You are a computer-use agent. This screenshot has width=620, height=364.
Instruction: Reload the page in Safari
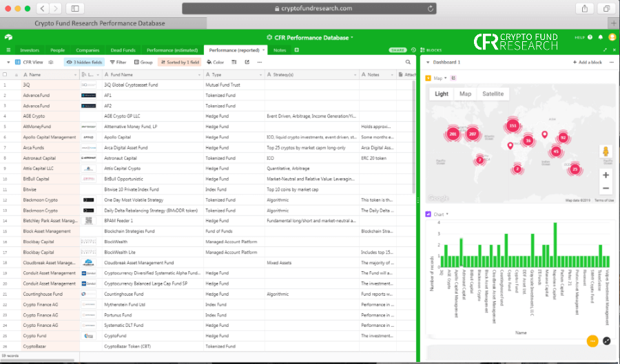tap(430, 8)
